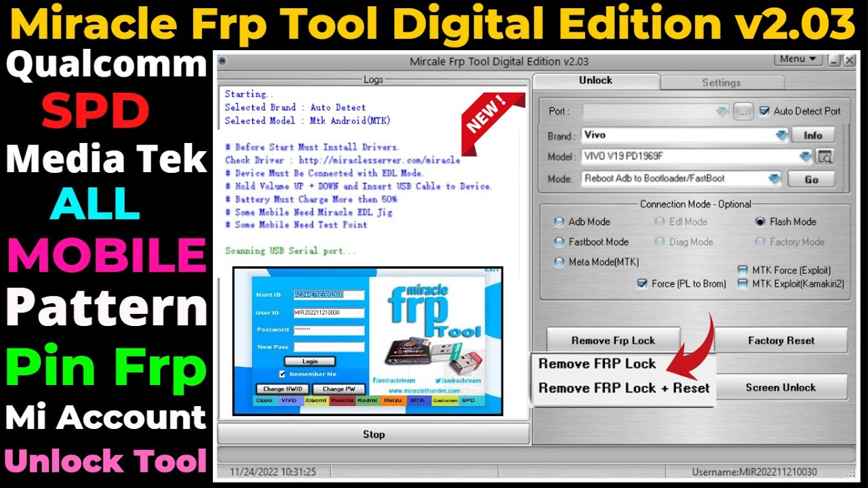This screenshot has width=868, height=488.
Task: Click the Remove Frp Lock button
Action: (613, 340)
